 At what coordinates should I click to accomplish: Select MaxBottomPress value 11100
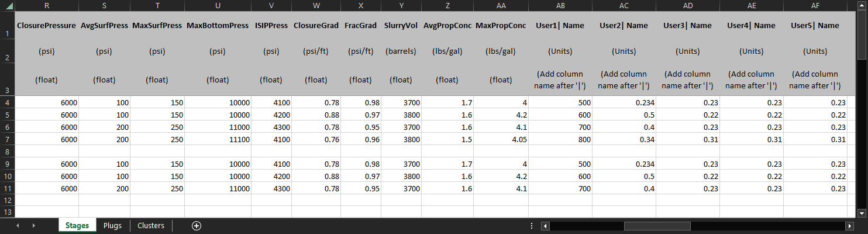(218, 139)
